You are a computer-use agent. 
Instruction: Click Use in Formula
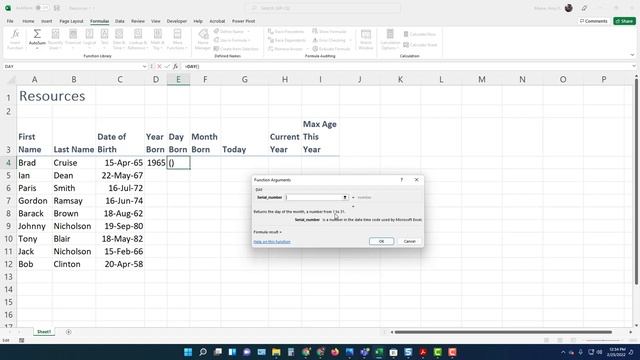232,40
